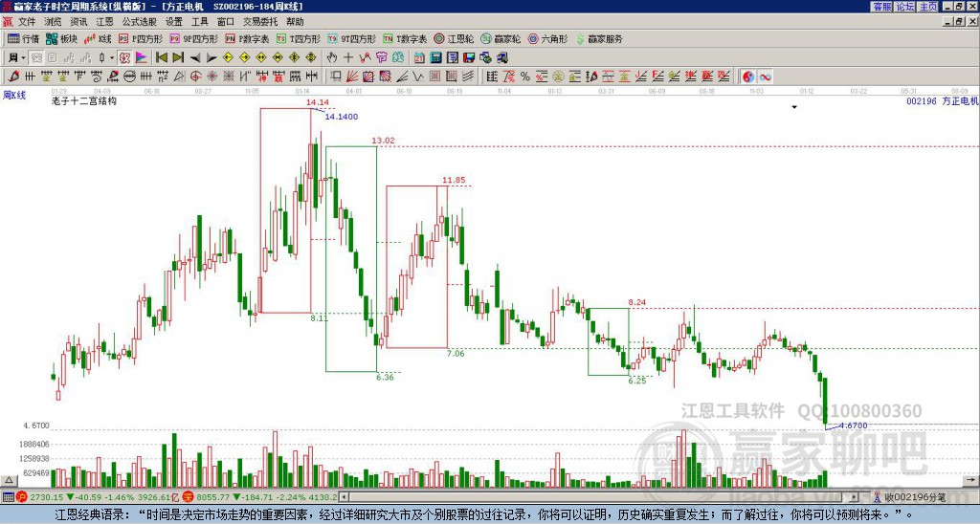The width and height of the screenshot is (980, 524).
Task: Click the 13.02 price level label
Action: [x=383, y=141]
